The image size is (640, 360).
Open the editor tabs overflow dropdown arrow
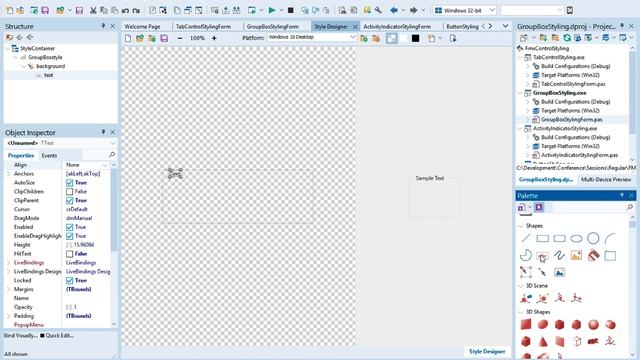[x=505, y=26]
